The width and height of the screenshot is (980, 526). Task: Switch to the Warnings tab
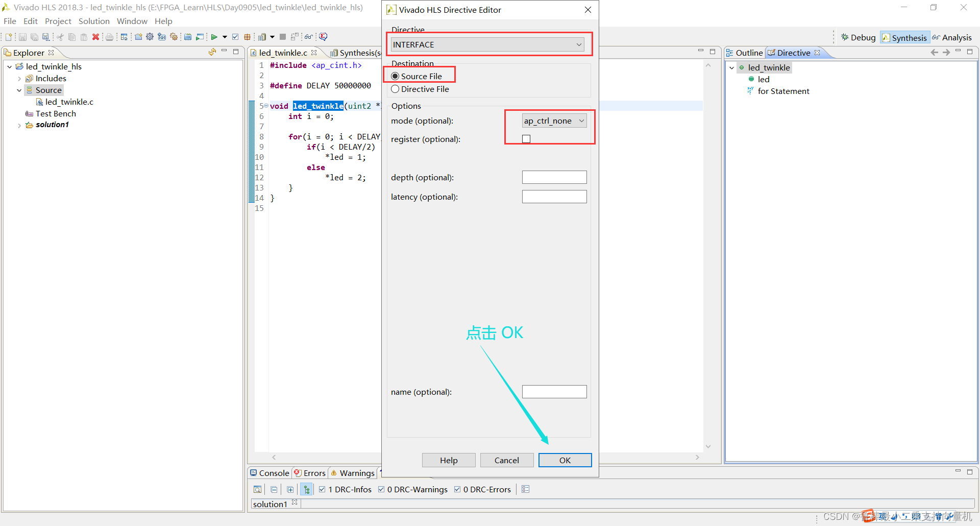pyautogui.click(x=353, y=473)
